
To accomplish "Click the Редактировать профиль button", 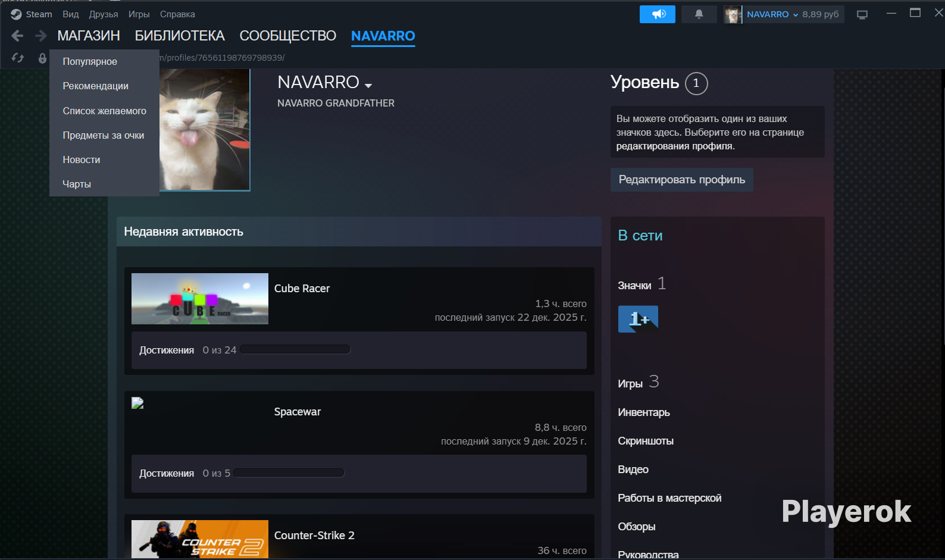I will tap(682, 180).
